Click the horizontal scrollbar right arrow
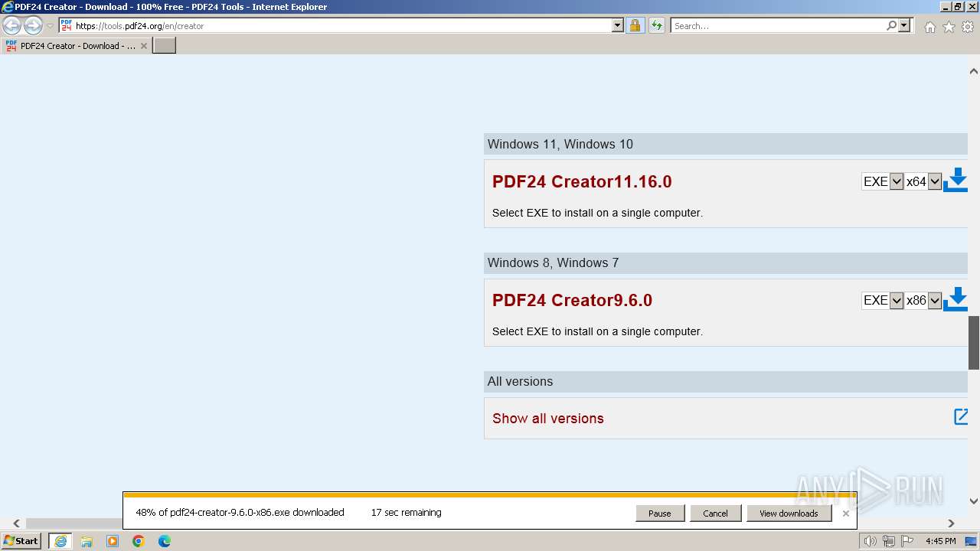Screen dimensions: 980x551 pyautogui.click(x=951, y=523)
